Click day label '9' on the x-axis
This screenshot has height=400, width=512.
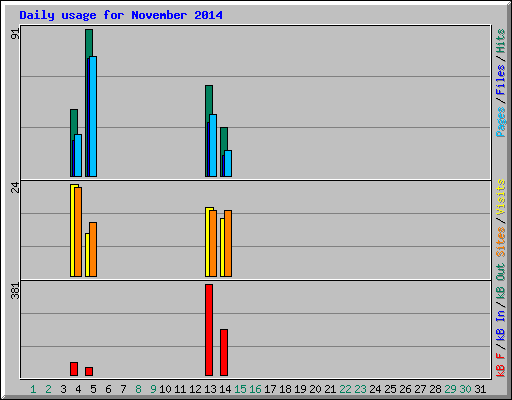(x=153, y=389)
